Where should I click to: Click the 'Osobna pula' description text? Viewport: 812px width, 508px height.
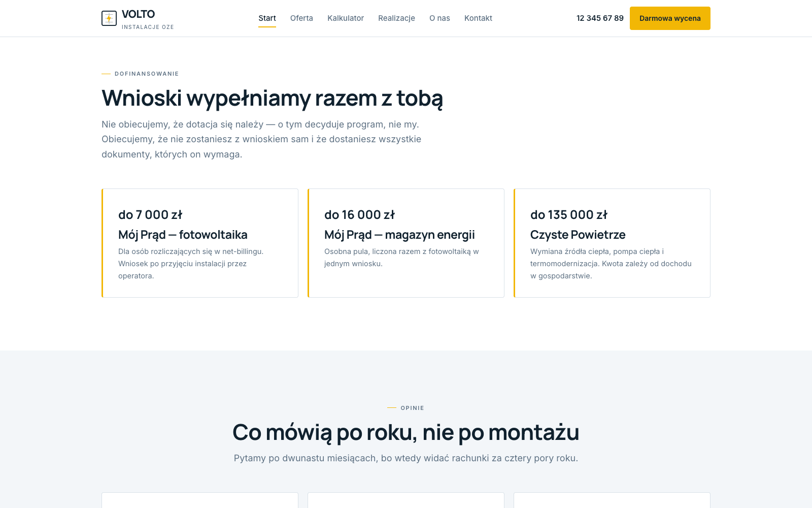click(x=401, y=258)
